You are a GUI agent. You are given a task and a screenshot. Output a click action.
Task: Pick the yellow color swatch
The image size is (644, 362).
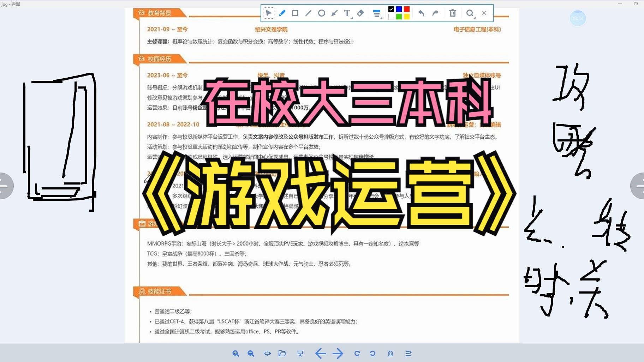[x=407, y=17]
